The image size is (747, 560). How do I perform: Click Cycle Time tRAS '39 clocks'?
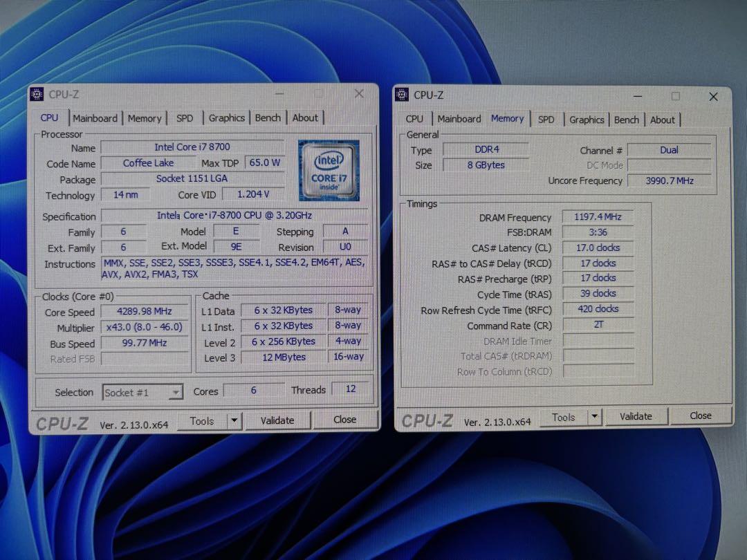[598, 294]
